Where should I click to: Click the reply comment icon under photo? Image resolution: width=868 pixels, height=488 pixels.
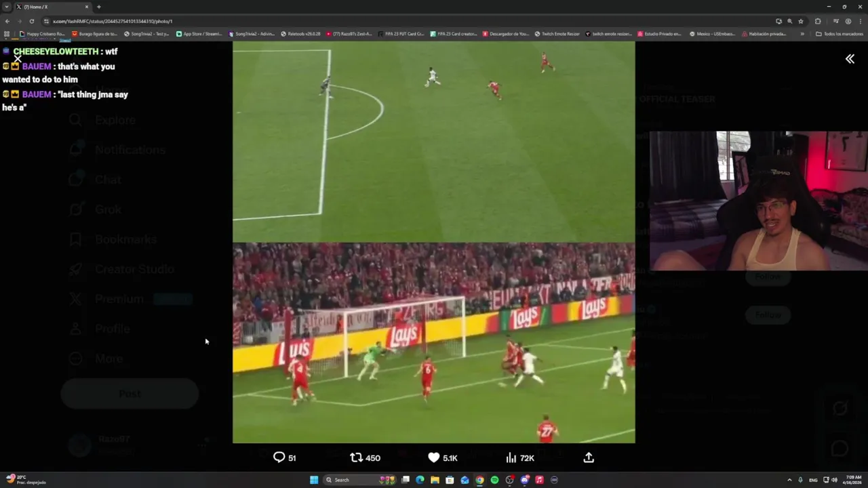(x=279, y=457)
